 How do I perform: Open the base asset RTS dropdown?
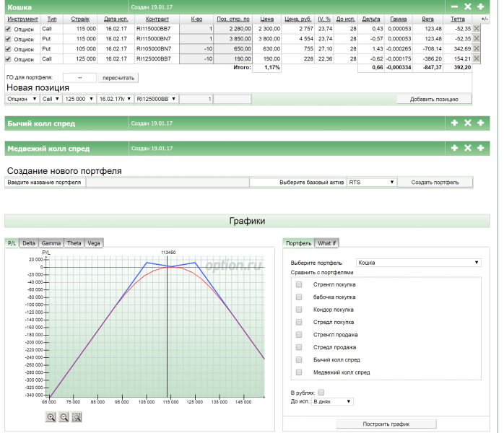371,183
